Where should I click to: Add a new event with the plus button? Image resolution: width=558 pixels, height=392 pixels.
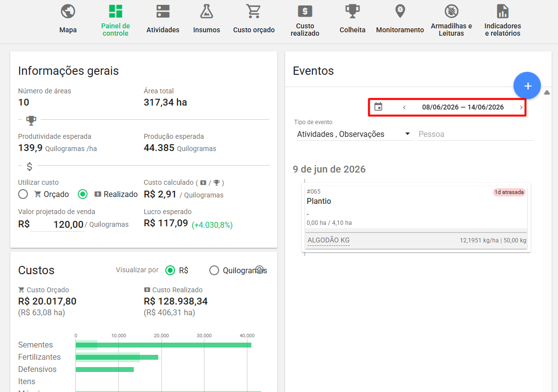click(527, 86)
